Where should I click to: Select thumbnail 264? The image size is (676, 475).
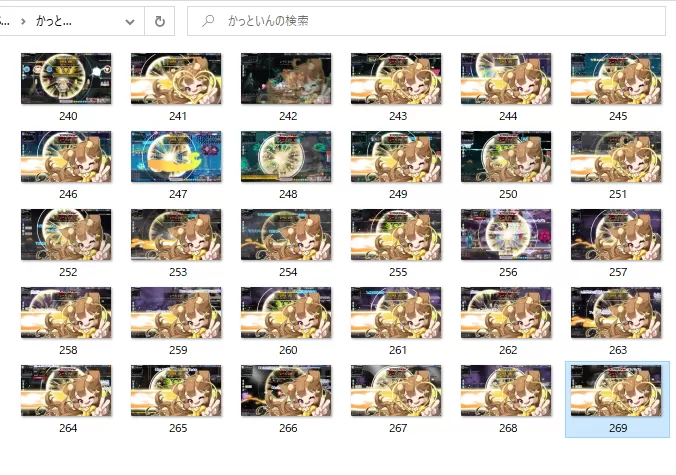pyautogui.click(x=66, y=391)
